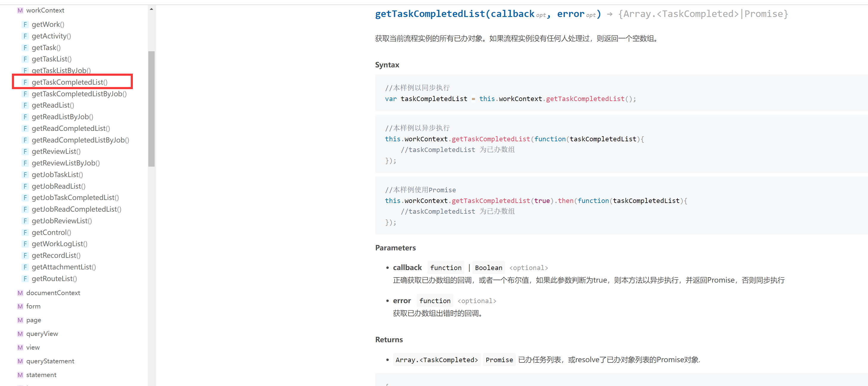Click the F icon beside getRouteList()
This screenshot has height=386, width=868.
coord(25,279)
